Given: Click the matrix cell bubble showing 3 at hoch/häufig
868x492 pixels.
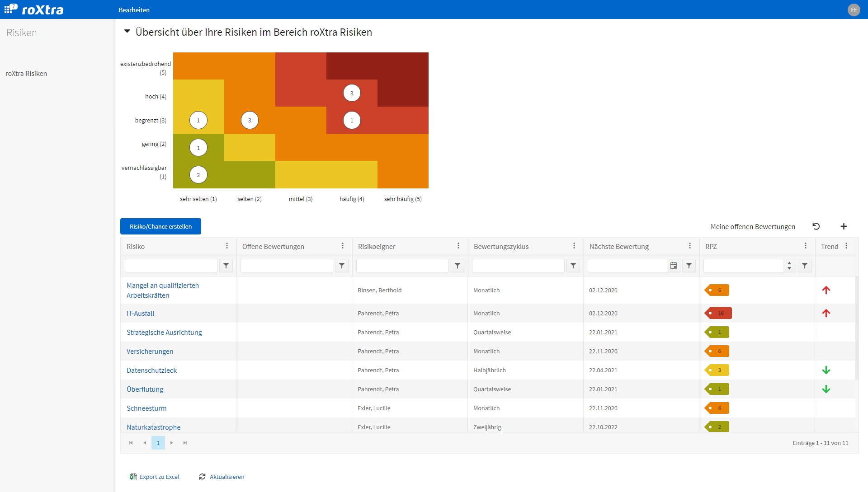Looking at the screenshot, I should tap(352, 93).
